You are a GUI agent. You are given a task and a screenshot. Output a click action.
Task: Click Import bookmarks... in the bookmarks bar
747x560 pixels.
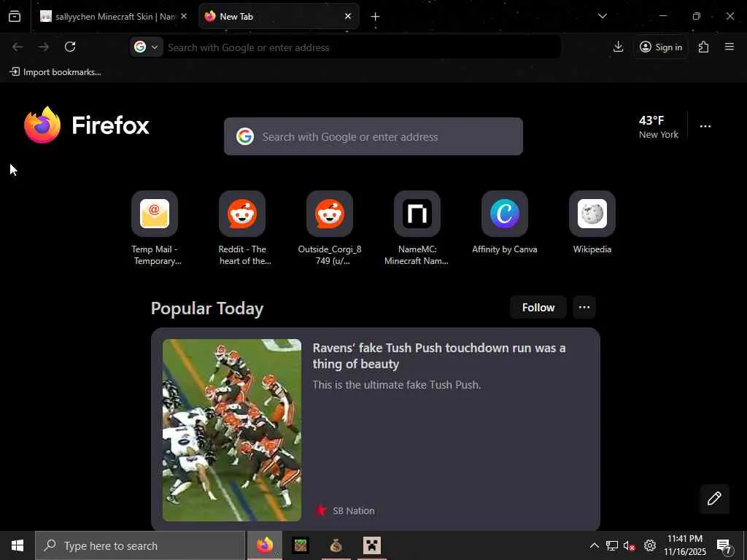[55, 72]
